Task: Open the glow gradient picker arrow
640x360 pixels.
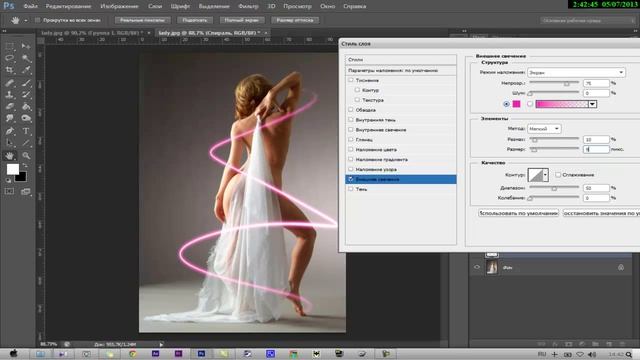Action: (x=592, y=104)
